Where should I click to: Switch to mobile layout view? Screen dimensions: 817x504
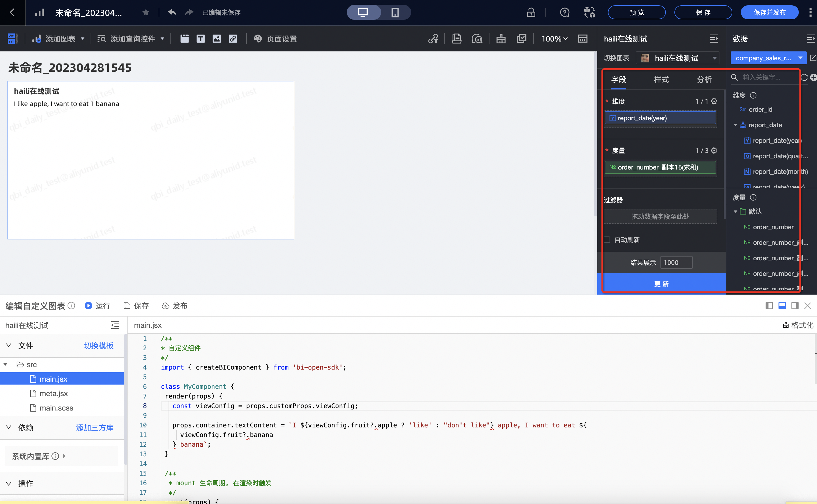coord(395,13)
